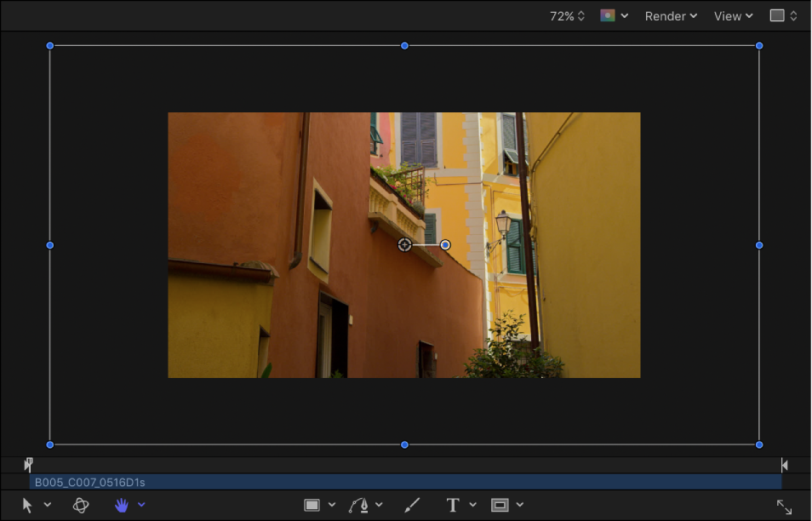This screenshot has height=521, width=812.
Task: Open the View pop-up menu
Action: (x=731, y=15)
